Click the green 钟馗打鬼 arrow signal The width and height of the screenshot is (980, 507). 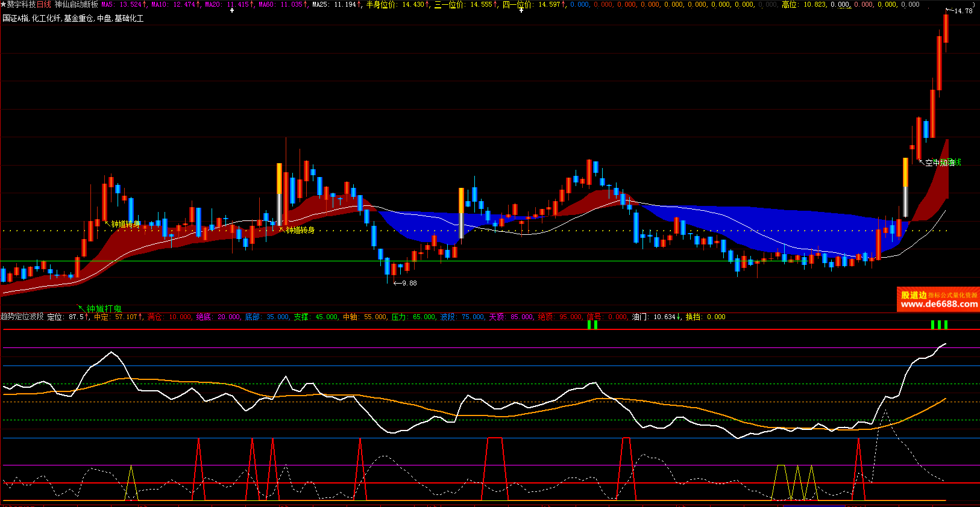100,309
